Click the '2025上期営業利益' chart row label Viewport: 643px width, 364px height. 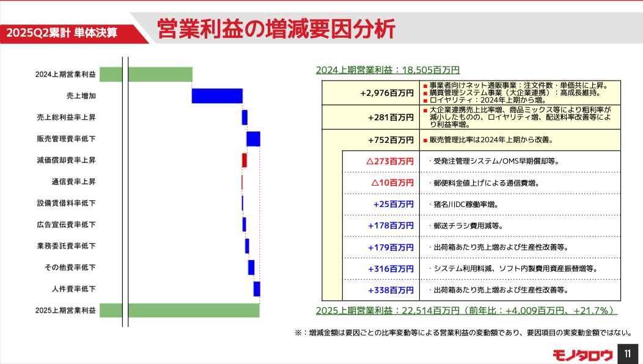(65, 310)
